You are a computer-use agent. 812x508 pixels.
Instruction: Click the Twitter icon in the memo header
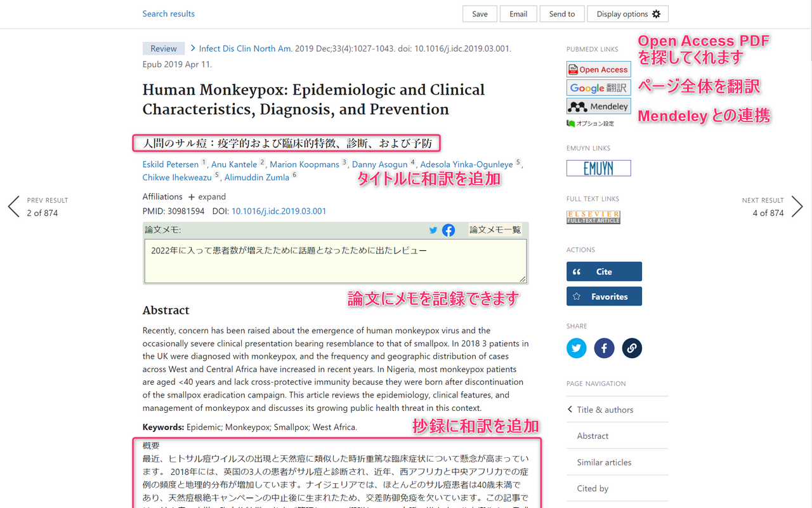433,230
